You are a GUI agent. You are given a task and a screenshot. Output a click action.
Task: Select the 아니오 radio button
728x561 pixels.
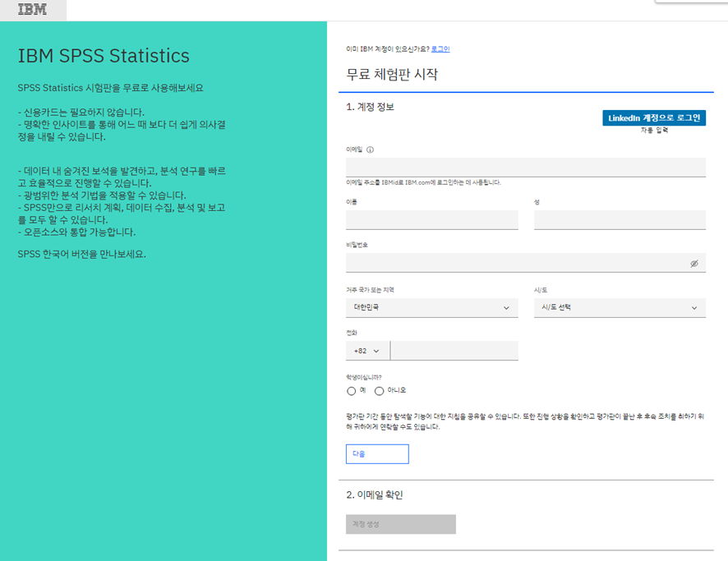coord(380,390)
